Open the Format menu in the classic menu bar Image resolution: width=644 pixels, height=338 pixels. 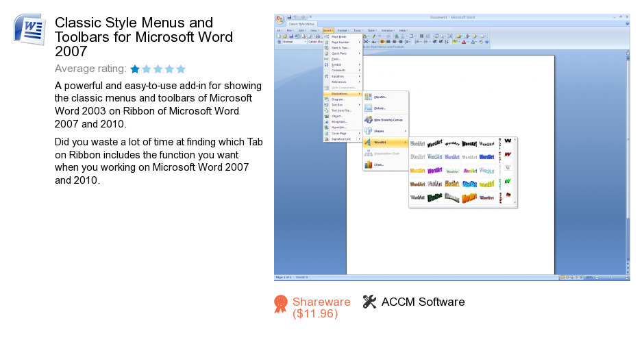point(343,30)
